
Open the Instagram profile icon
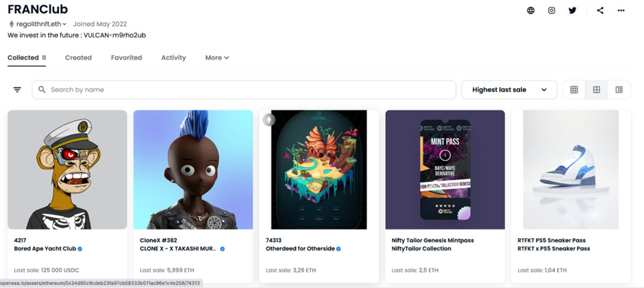552,11
